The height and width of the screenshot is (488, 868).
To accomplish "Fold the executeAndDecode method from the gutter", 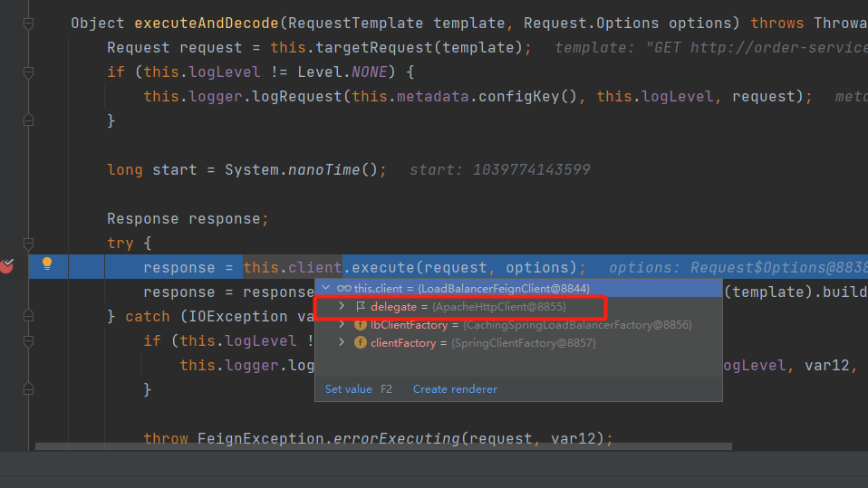I will pyautogui.click(x=28, y=24).
